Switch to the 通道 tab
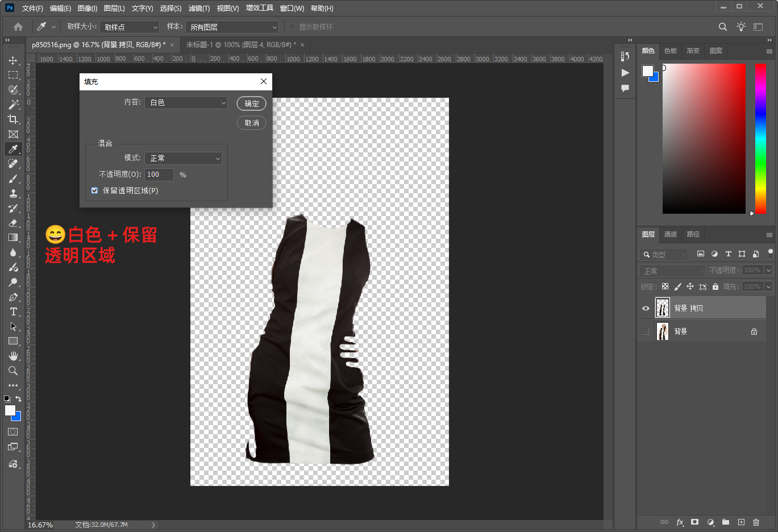 [x=671, y=234]
